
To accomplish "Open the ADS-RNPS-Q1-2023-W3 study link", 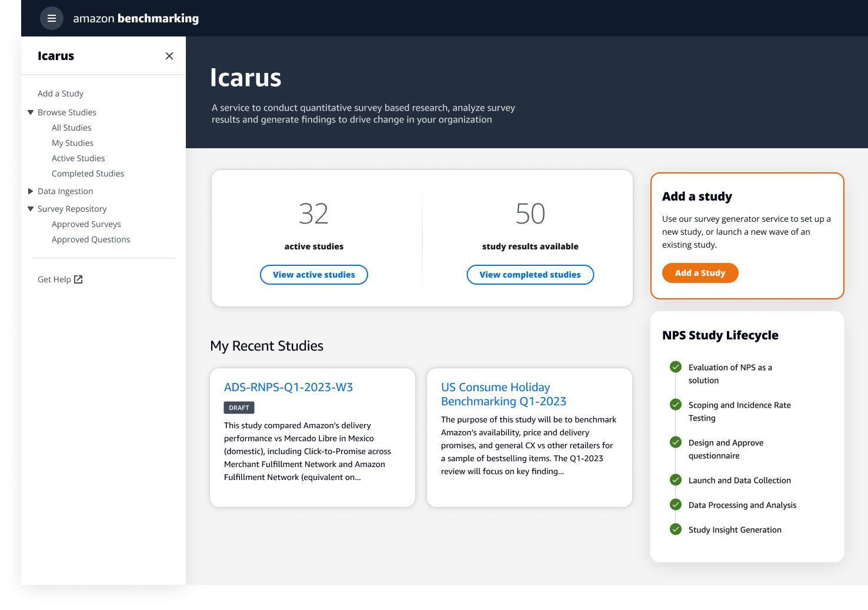I will click(x=289, y=387).
